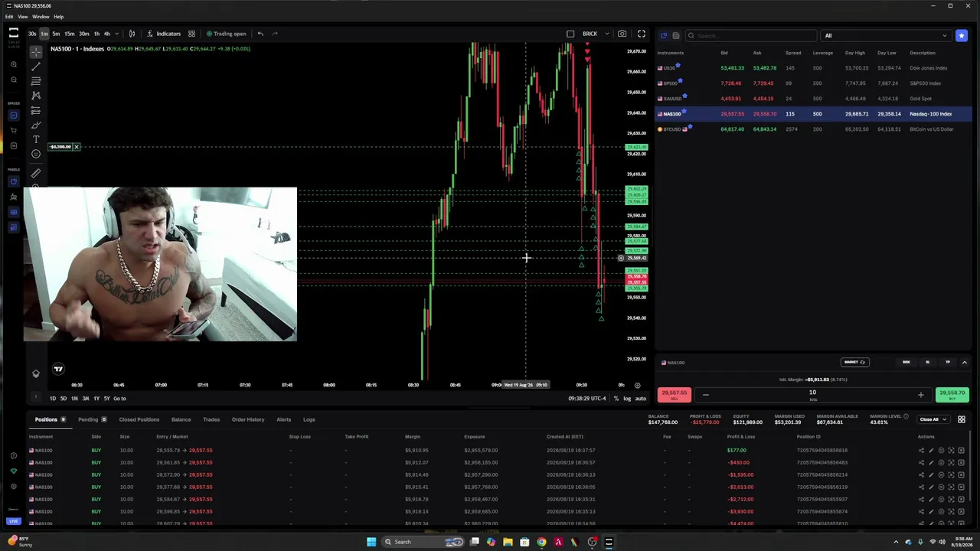This screenshot has height=551, width=980.
Task: Collapse the order panel with chevron
Action: click(964, 362)
